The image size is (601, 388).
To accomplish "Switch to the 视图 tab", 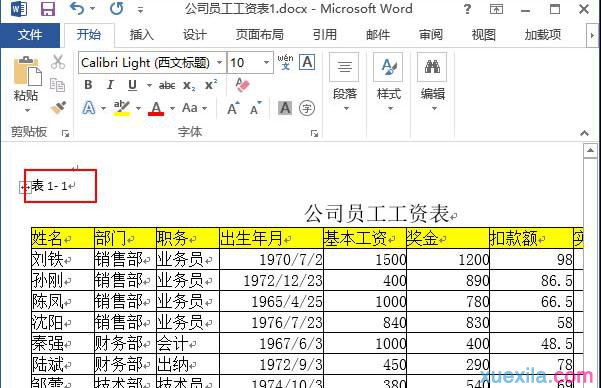I will point(483,35).
